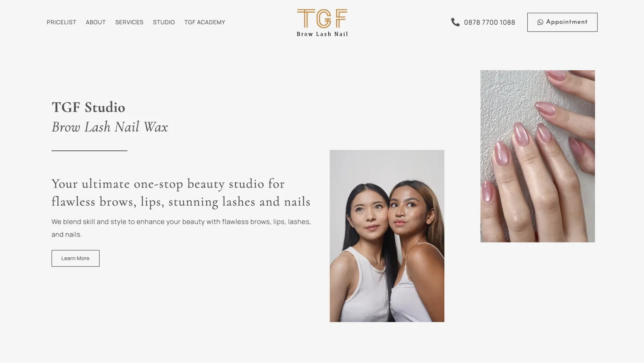This screenshot has width=644, height=363.
Task: Click the TGF gold logo
Action: click(322, 19)
